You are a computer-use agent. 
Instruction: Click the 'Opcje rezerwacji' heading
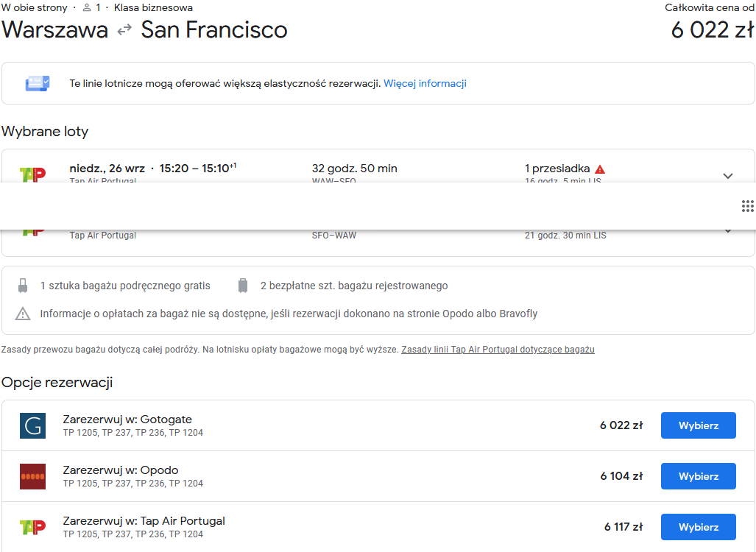tap(57, 382)
